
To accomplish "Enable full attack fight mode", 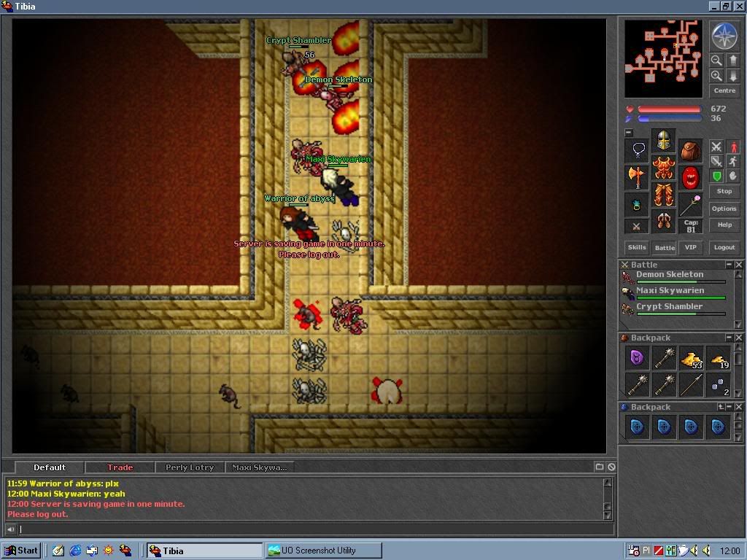I will (716, 147).
